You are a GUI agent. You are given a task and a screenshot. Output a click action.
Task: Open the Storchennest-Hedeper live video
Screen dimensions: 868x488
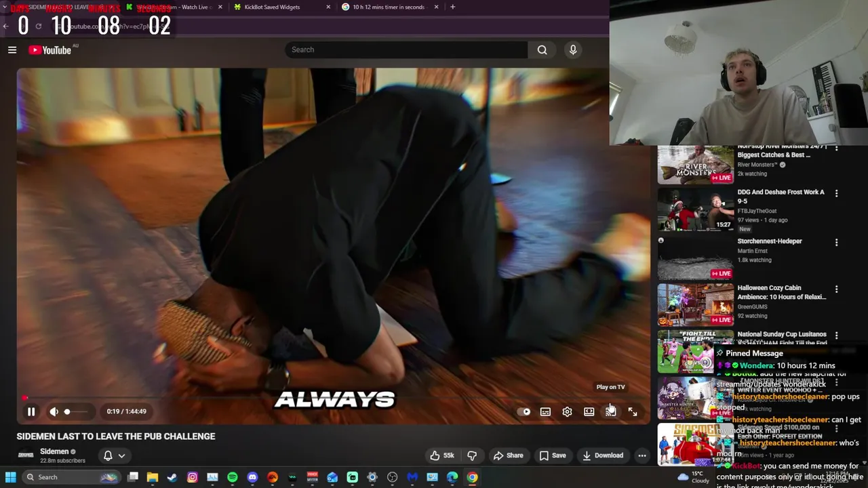point(695,258)
